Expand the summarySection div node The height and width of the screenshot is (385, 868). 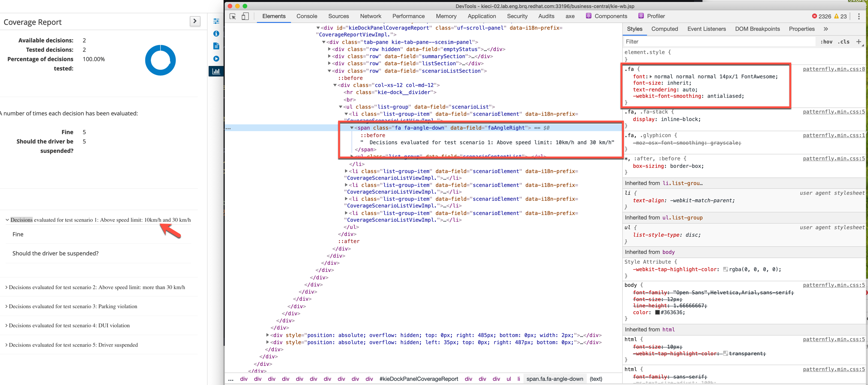(330, 56)
